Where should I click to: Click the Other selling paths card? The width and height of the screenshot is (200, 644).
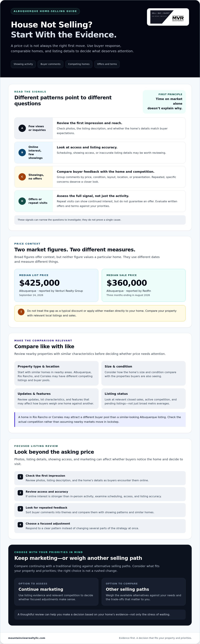144,592
